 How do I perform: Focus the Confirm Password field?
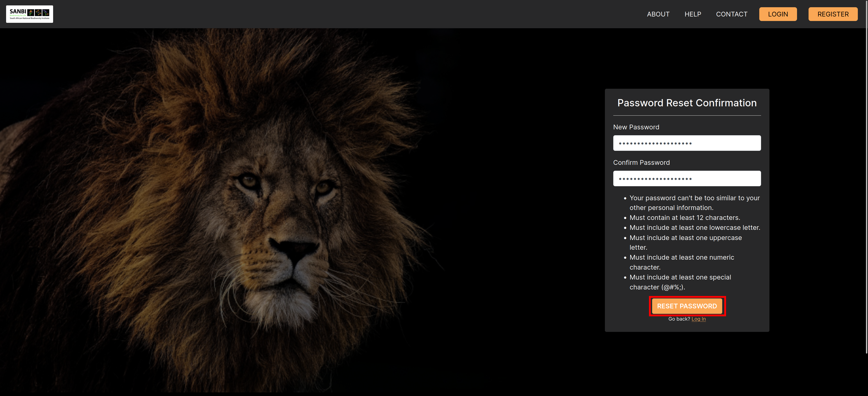[x=687, y=178]
